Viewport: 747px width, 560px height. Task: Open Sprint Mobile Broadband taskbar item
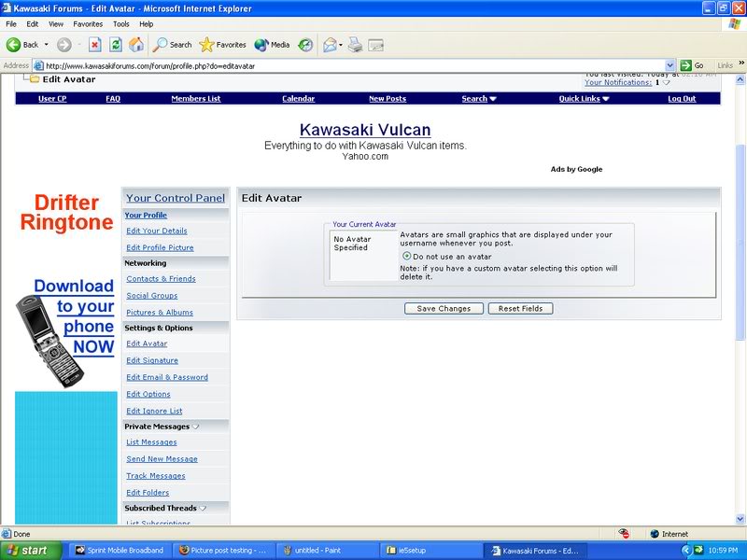click(120, 551)
